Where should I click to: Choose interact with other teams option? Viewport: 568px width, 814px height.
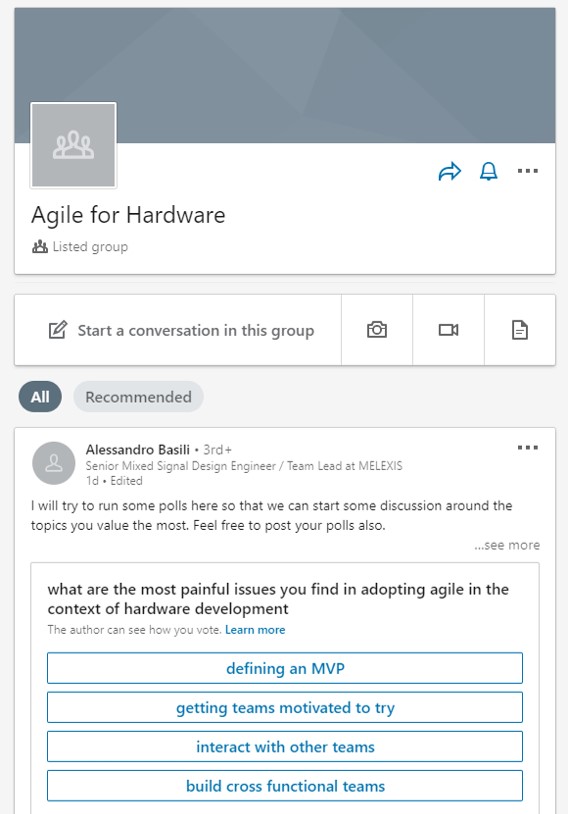[285, 747]
